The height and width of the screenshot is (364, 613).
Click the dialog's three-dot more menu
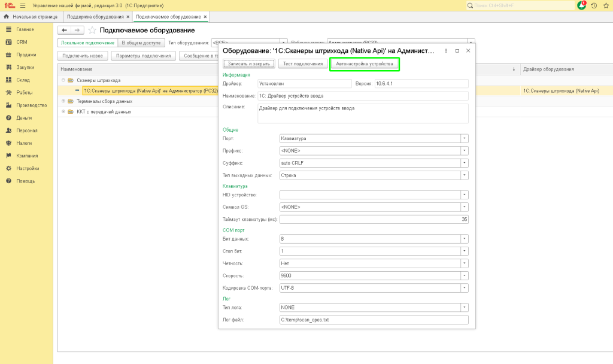[x=446, y=51]
